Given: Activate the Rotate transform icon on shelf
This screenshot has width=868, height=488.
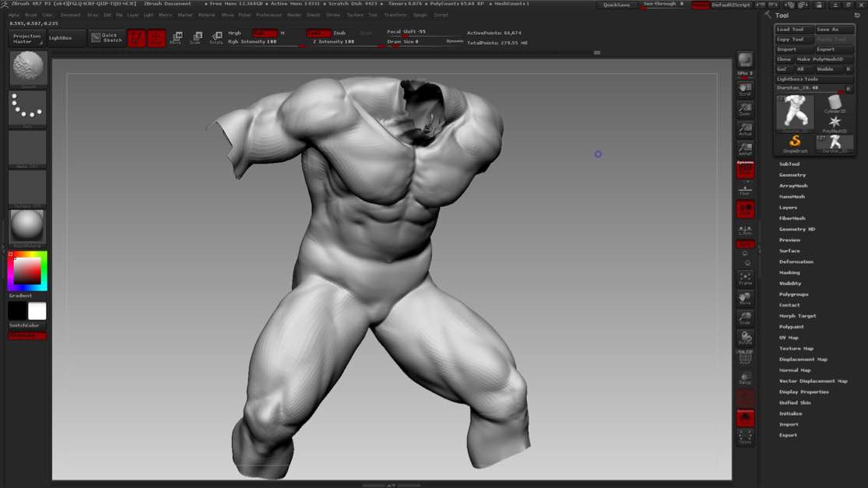Looking at the screenshot, I should coord(216,38).
